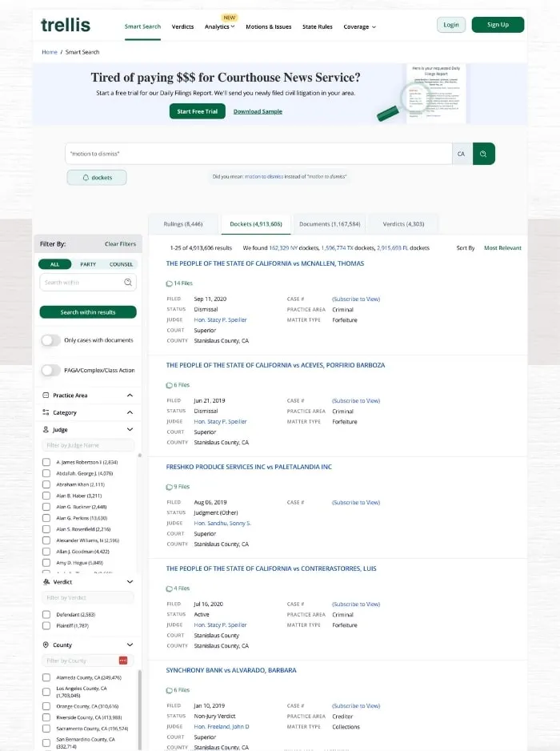Click Clear Filters link
The height and width of the screenshot is (751, 560).
tap(120, 243)
